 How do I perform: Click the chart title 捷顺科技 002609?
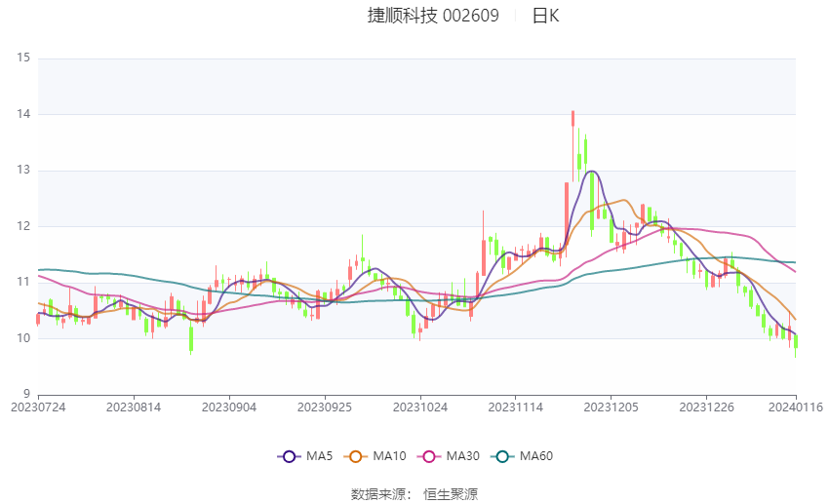pyautogui.click(x=433, y=16)
